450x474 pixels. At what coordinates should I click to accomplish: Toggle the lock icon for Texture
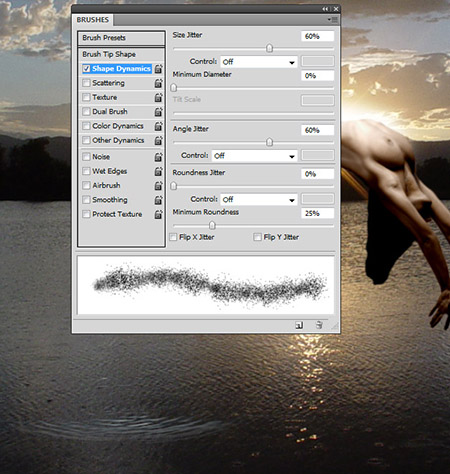[x=158, y=97]
